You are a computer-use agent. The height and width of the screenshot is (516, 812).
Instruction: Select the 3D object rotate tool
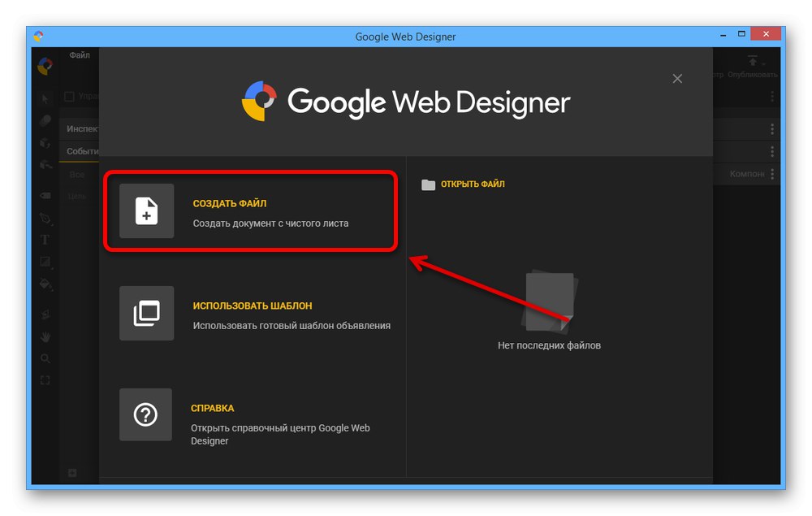click(45, 142)
